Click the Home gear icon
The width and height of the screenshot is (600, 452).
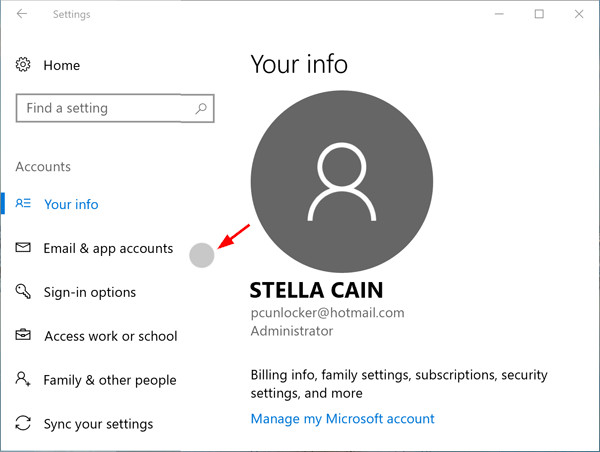click(23, 65)
